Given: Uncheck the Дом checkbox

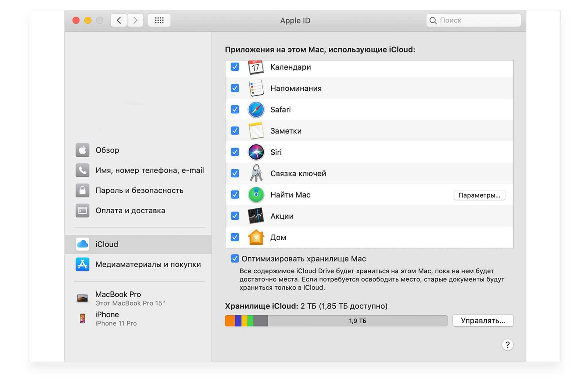Looking at the screenshot, I should tap(235, 237).
